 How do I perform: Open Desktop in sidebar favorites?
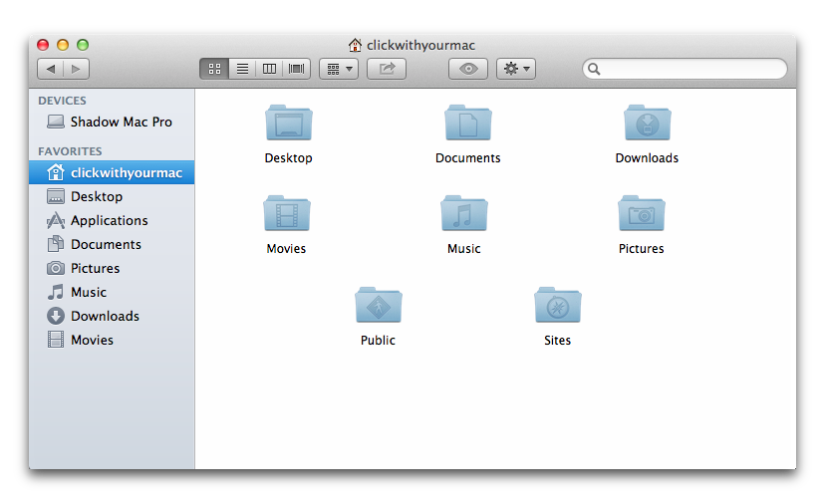(112, 196)
